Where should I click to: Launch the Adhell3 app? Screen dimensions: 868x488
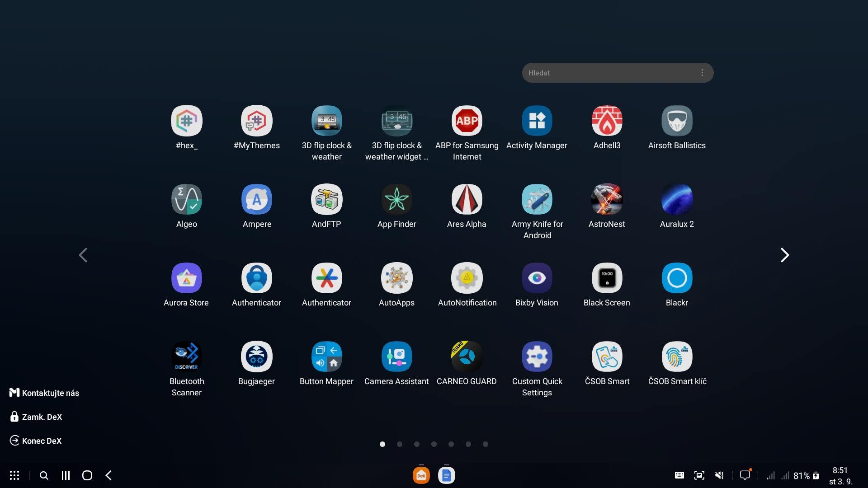(607, 121)
